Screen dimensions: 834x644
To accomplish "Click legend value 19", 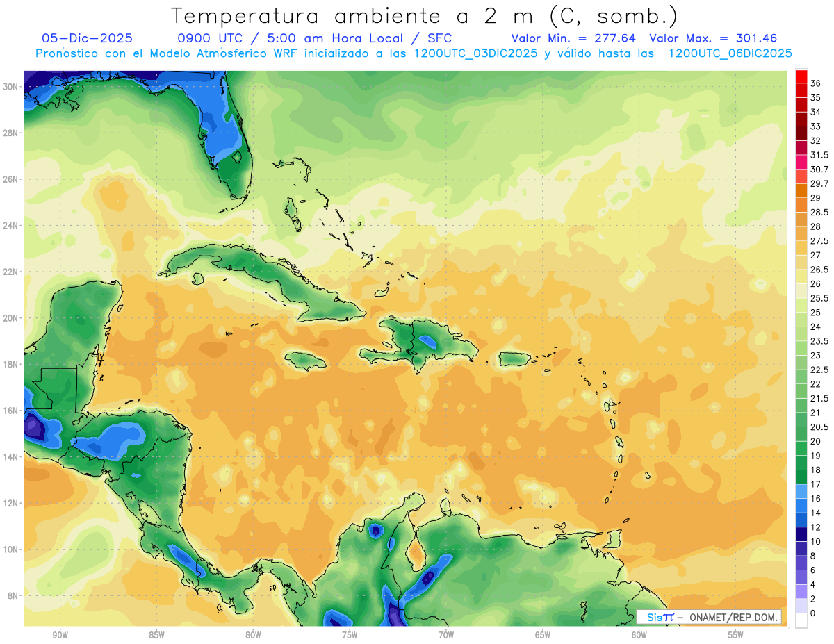I will point(816,456).
